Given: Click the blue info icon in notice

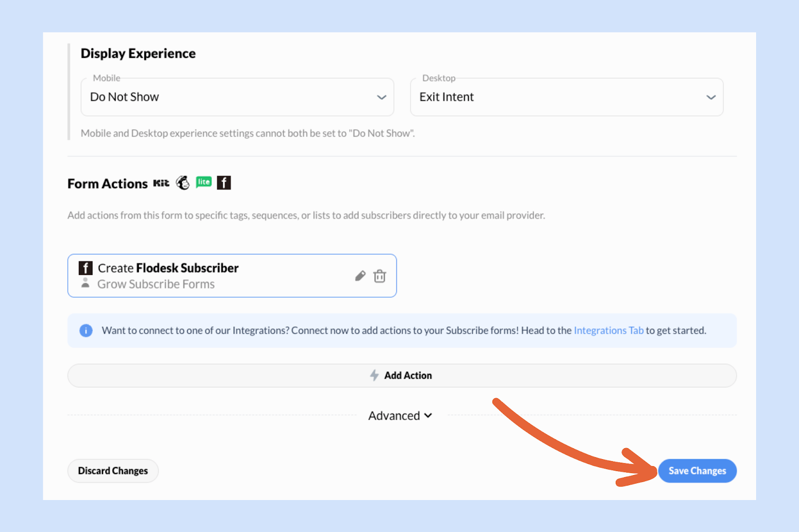Looking at the screenshot, I should tap(86, 331).
